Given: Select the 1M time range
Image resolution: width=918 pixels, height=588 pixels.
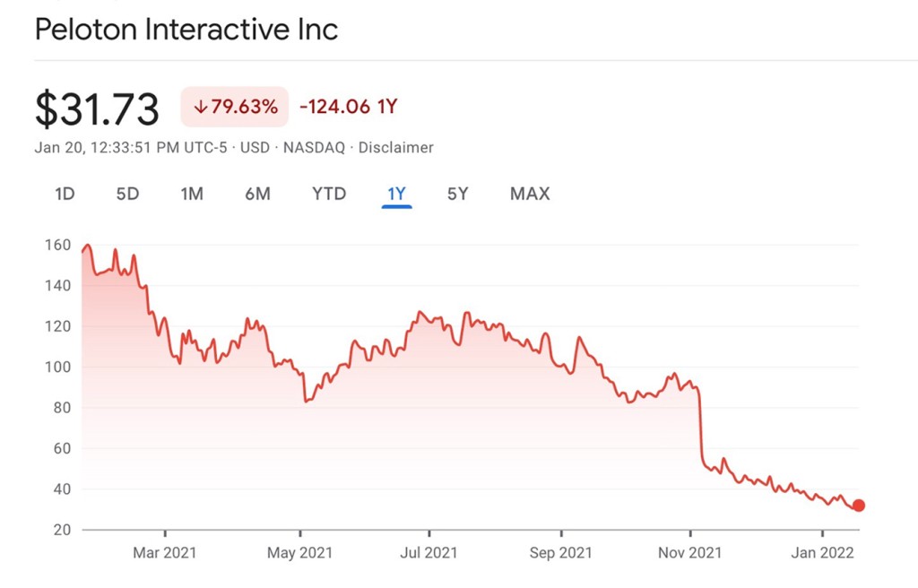Looking at the screenshot, I should (x=191, y=194).
